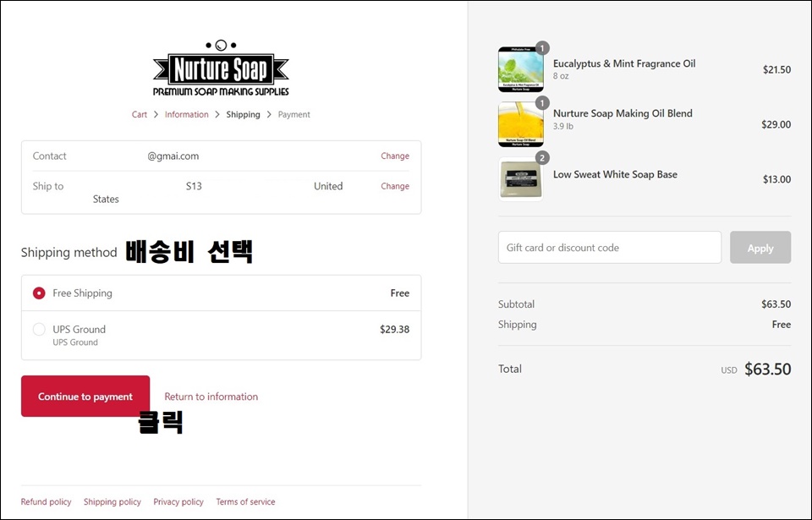This screenshot has height=520, width=812.
Task: Click the 8 oz size text
Action: point(561,76)
